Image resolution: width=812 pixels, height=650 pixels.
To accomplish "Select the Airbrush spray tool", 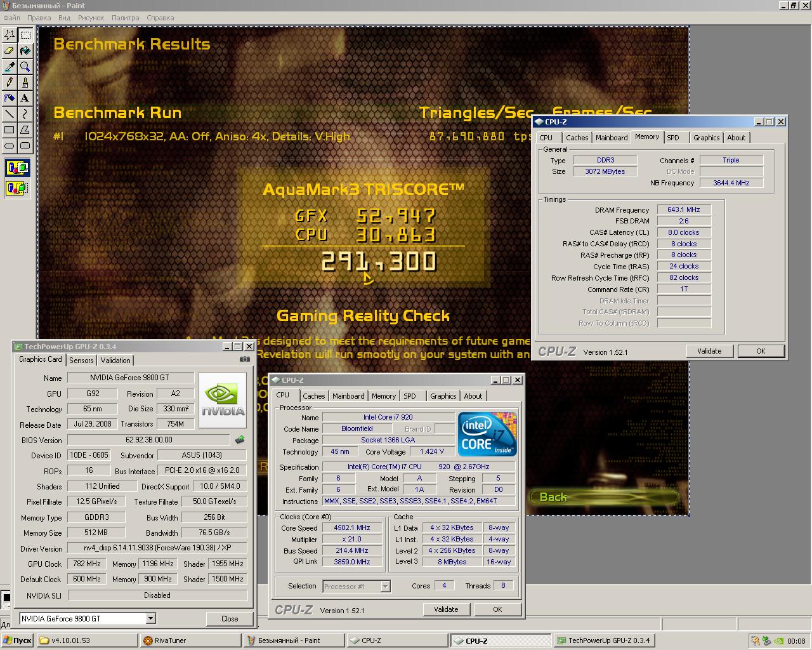I will [10, 98].
